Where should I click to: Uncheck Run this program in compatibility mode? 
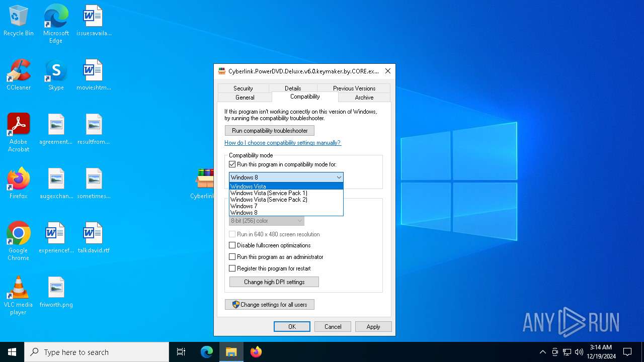[x=232, y=164]
